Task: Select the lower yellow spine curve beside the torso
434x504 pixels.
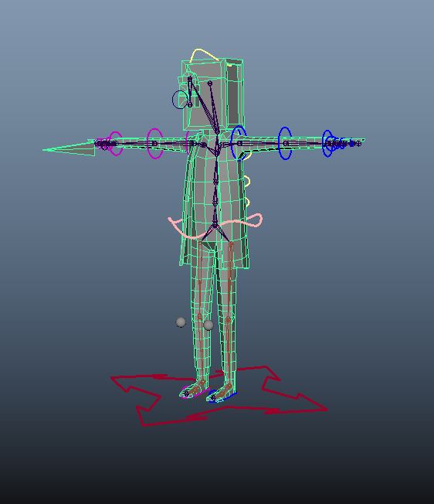Action: (x=247, y=201)
